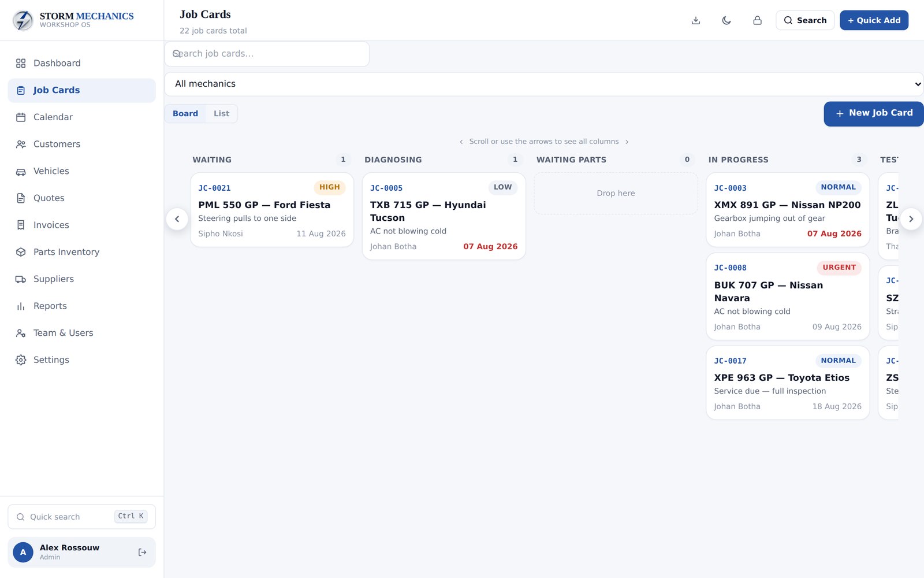Screen dimensions: 924x578
Task: Open Suppliers using the truck icon
Action: pos(21,279)
